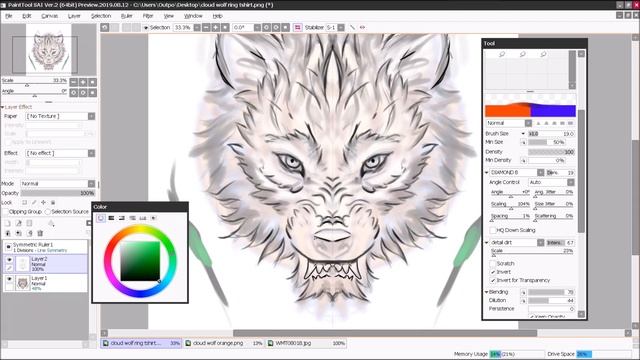Click the double-arrow icon next to Stabilizer
This screenshot has height=360, width=640.
pos(362,27)
